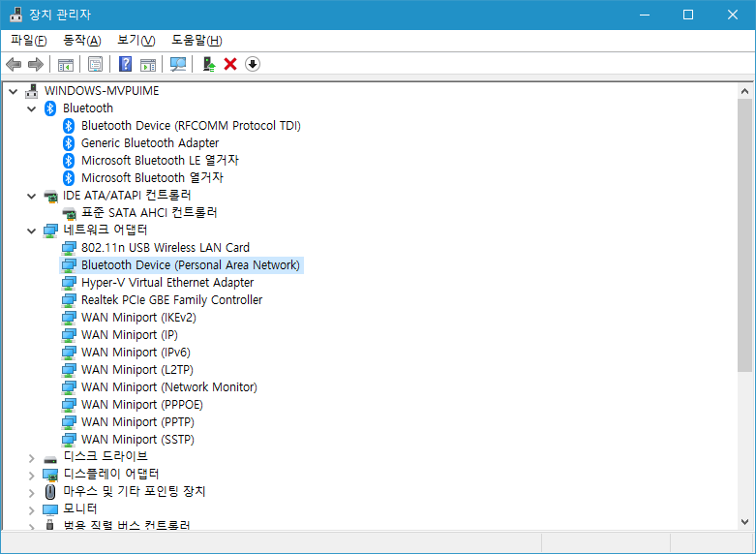Toggle the console tree toolbar icon
This screenshot has width=756, height=554.
coord(66,64)
